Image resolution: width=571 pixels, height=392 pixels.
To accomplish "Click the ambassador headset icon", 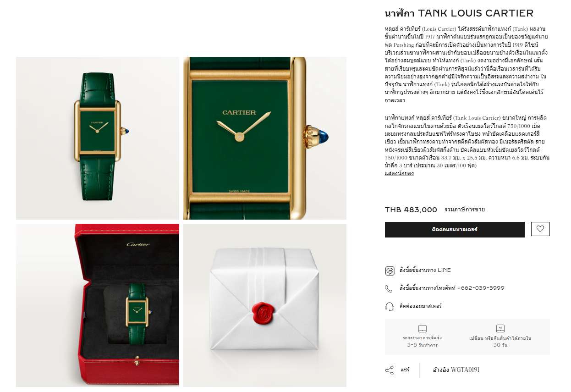I will (x=390, y=306).
